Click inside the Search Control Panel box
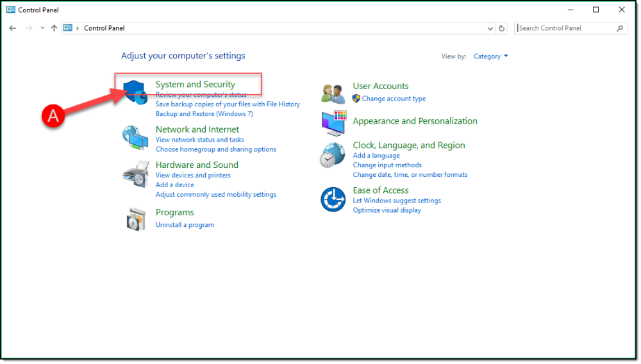Viewport: 641px width, 364px height. click(x=565, y=28)
